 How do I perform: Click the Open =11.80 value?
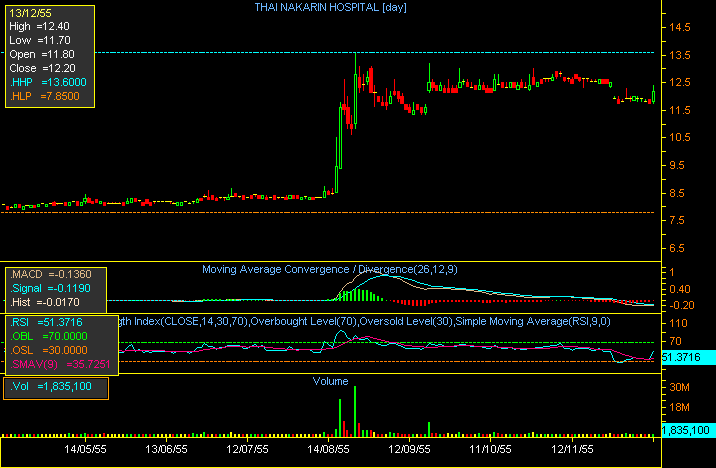pyautogui.click(x=42, y=54)
